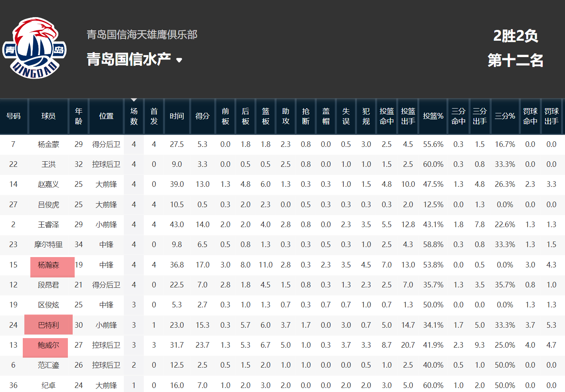Viewport: 565px width, 392px height.
Task: Select 王睿泽's 43.0 minutes cell
Action: [x=177, y=225]
